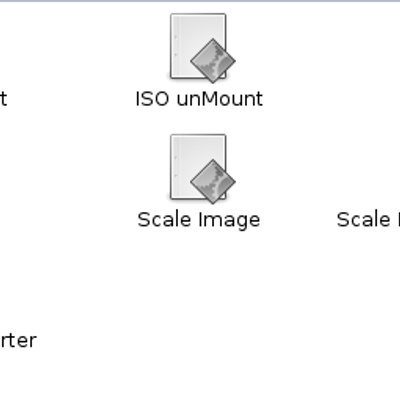Image resolution: width=400 pixels, height=400 pixels.
Task: Click empty white area below Scale Image
Action: click(199, 300)
